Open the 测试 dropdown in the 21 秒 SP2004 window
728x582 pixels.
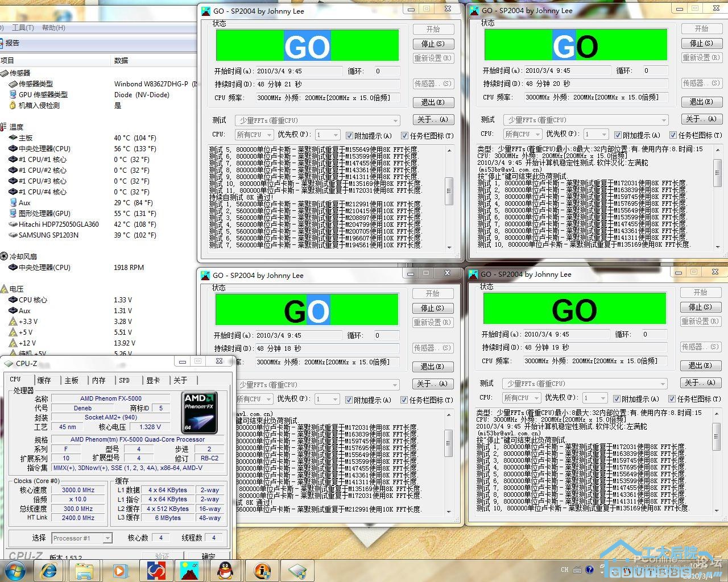coord(318,120)
